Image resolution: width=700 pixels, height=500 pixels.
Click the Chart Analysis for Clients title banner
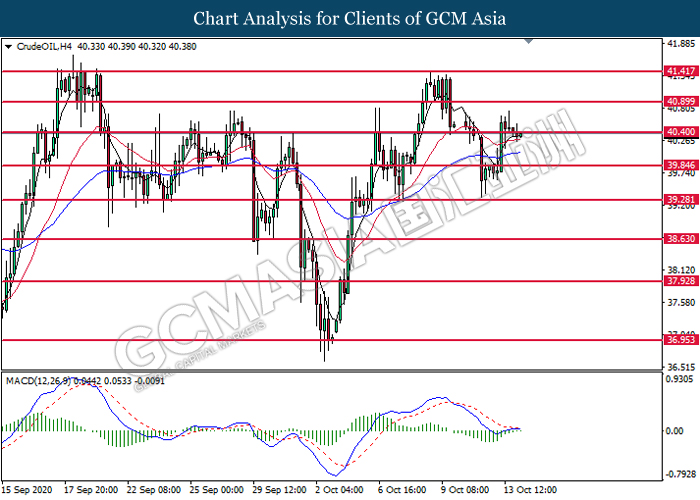(350, 18)
